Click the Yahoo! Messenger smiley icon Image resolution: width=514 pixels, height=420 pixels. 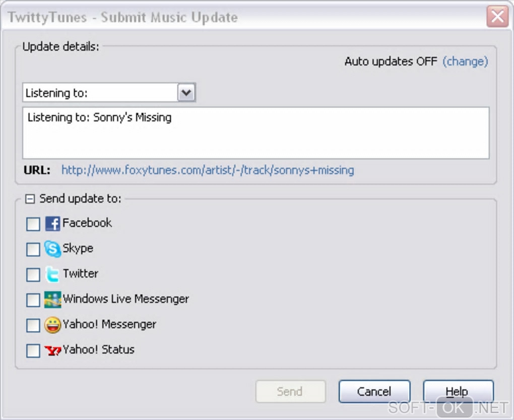point(52,325)
